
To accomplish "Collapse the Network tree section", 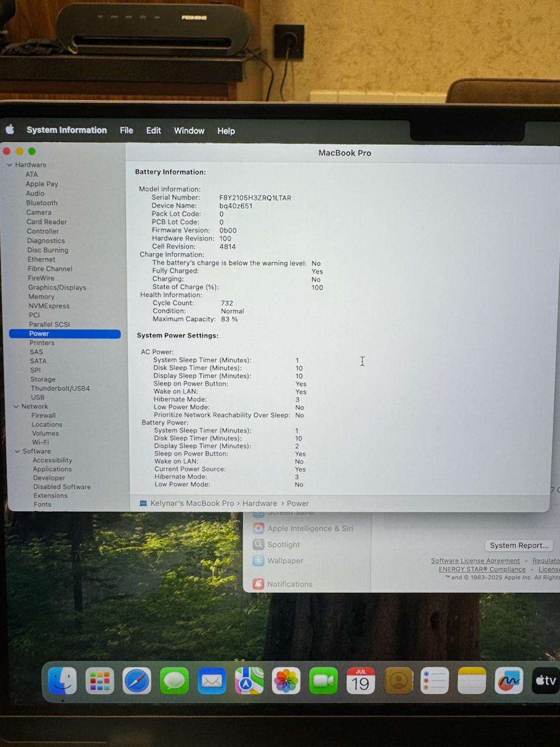I will pyautogui.click(x=16, y=406).
